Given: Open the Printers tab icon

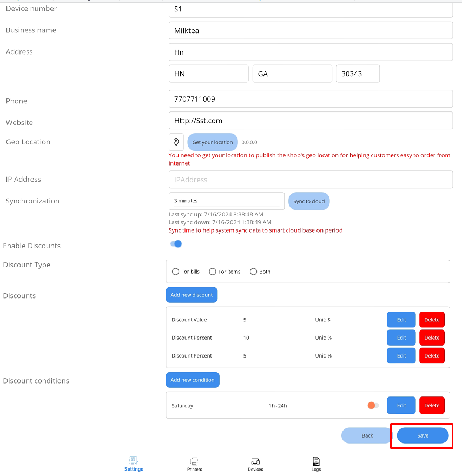Looking at the screenshot, I should [195, 461].
